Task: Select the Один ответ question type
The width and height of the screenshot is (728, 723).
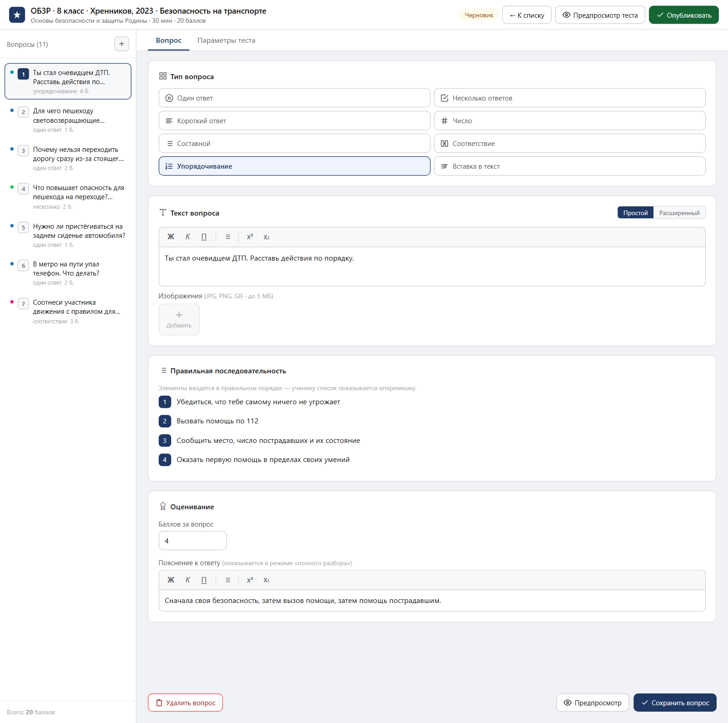Action: click(294, 98)
